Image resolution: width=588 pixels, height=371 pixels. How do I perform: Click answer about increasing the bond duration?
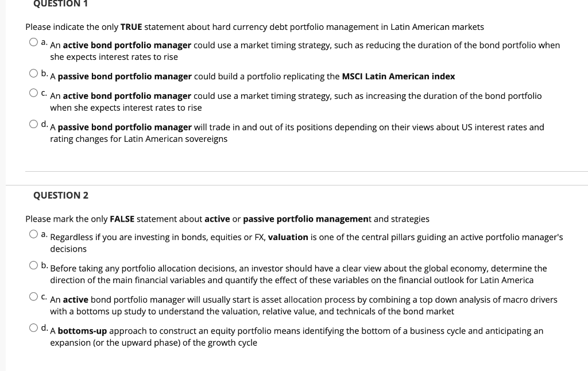point(296,102)
